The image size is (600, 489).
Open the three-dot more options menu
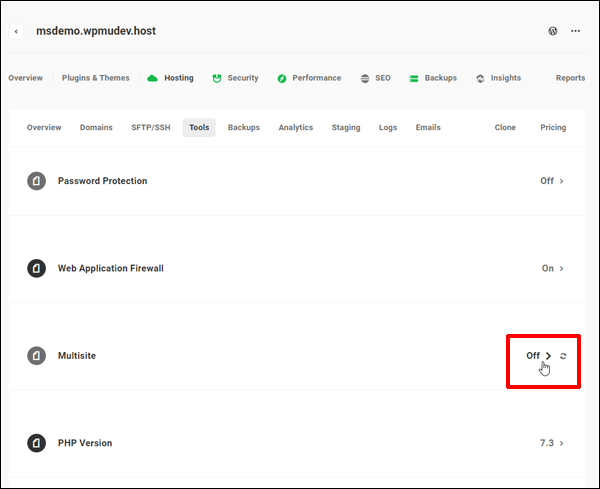[575, 31]
